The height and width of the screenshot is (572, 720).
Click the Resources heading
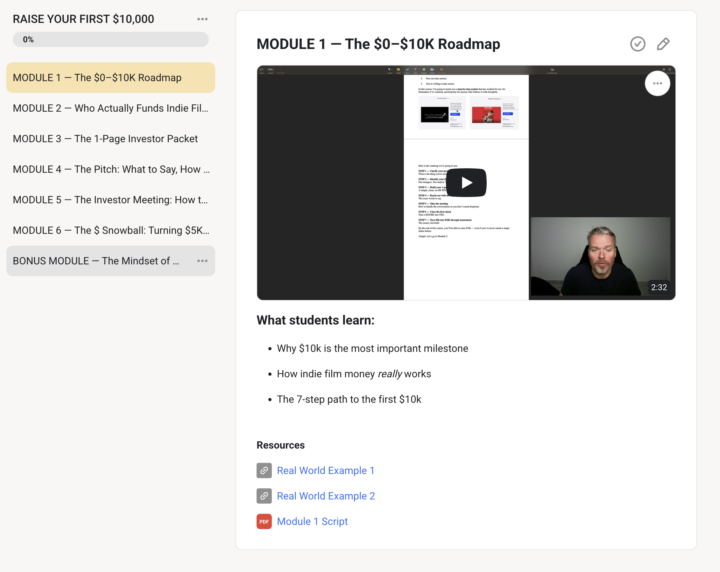[x=281, y=445]
